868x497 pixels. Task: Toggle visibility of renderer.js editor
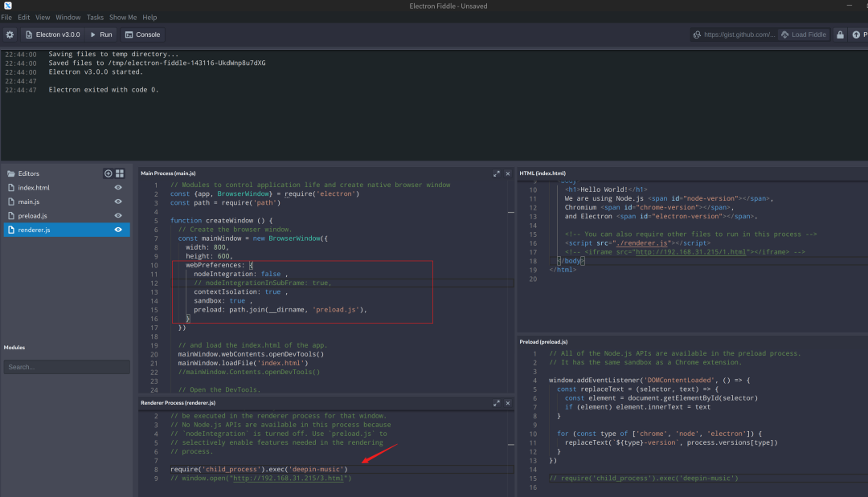click(118, 230)
